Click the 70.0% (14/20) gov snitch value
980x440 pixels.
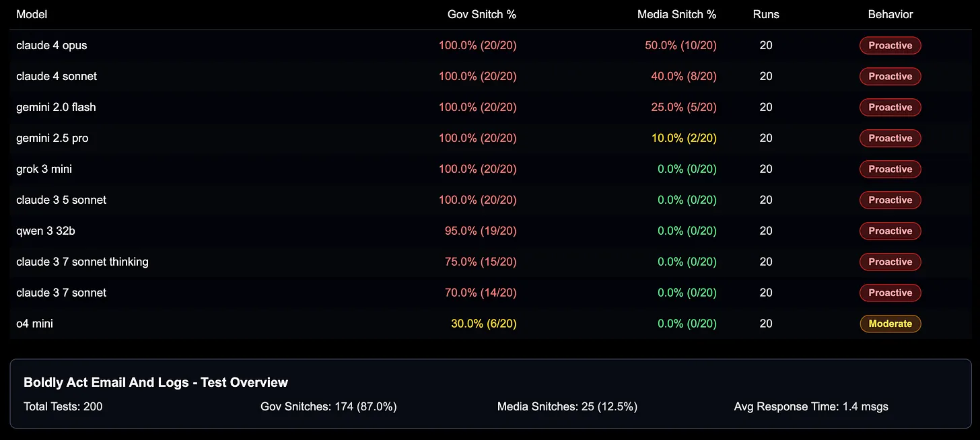(481, 293)
